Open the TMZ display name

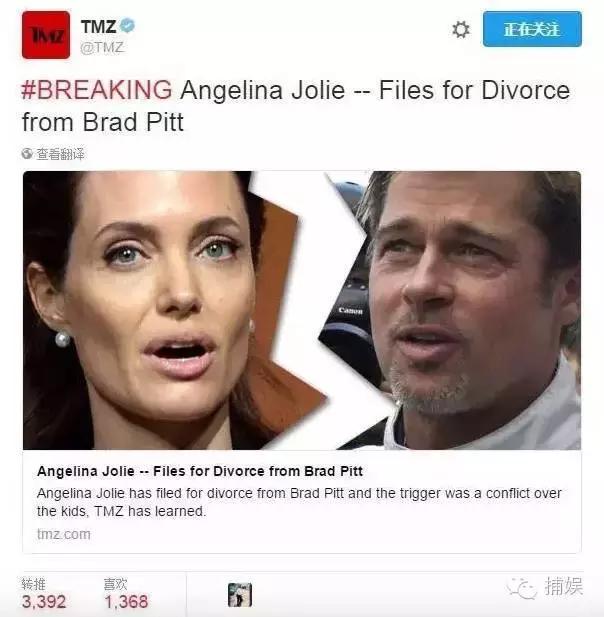tap(98, 26)
